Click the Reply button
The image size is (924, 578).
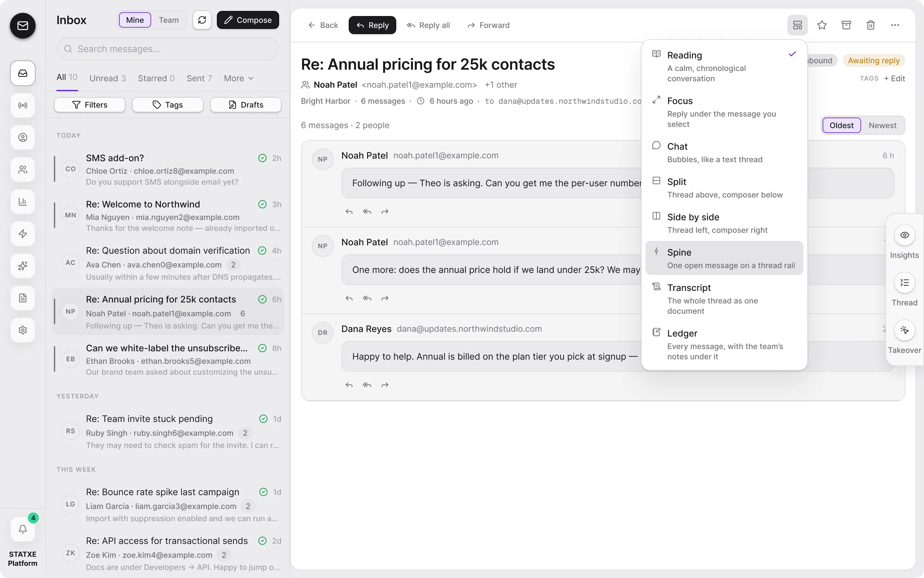pos(372,25)
